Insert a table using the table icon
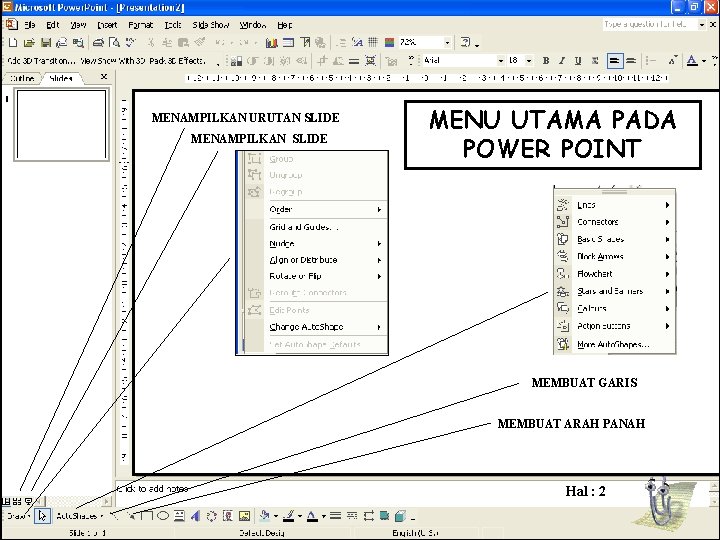720x540 pixels. tap(288, 43)
